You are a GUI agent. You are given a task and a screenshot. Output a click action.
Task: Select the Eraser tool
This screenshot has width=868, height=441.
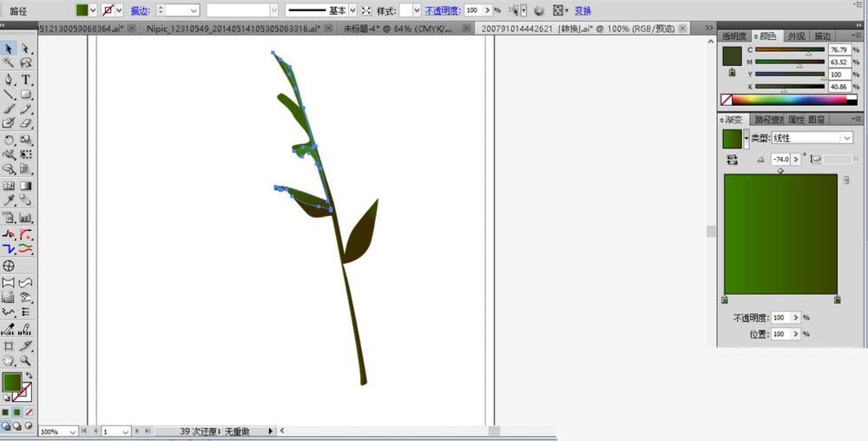(x=25, y=123)
